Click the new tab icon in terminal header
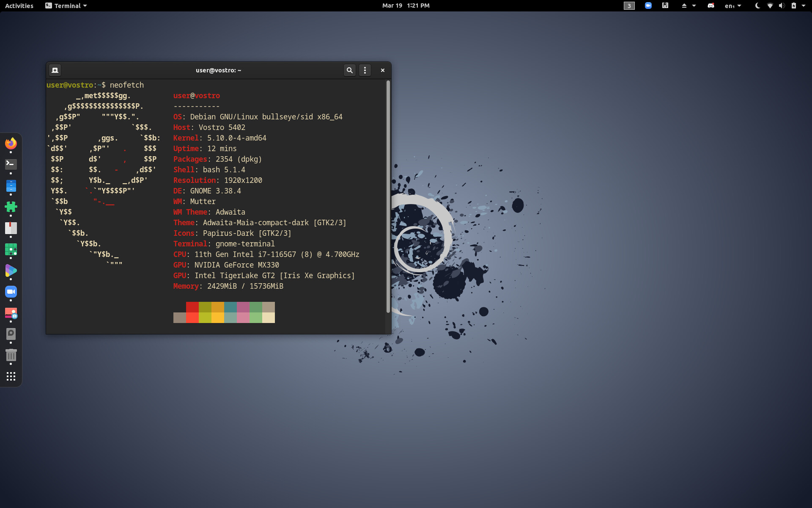 [55, 70]
